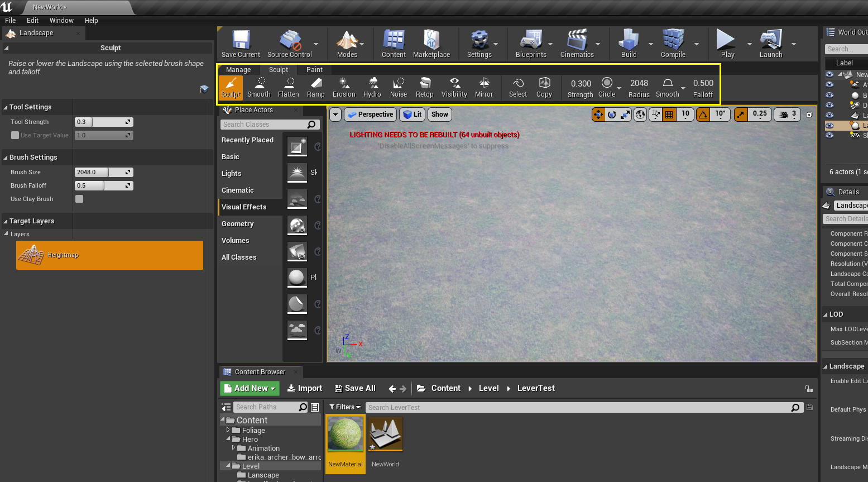Pick the Mirror tool

click(x=484, y=88)
